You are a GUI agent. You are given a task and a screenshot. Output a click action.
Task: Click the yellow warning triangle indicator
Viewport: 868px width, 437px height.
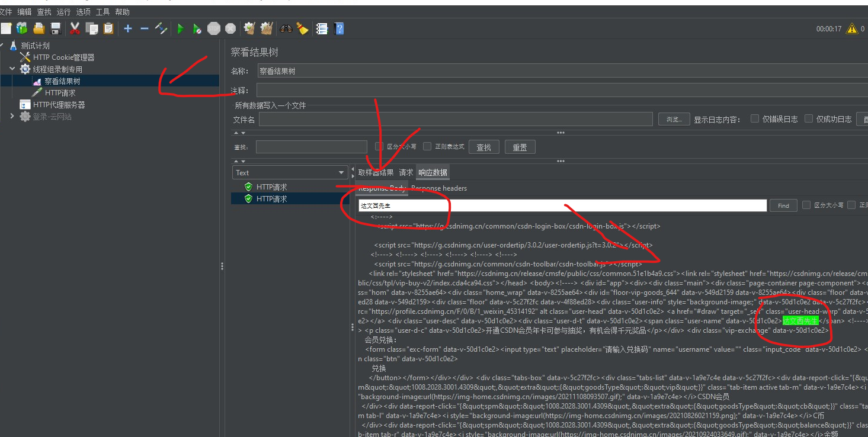851,28
